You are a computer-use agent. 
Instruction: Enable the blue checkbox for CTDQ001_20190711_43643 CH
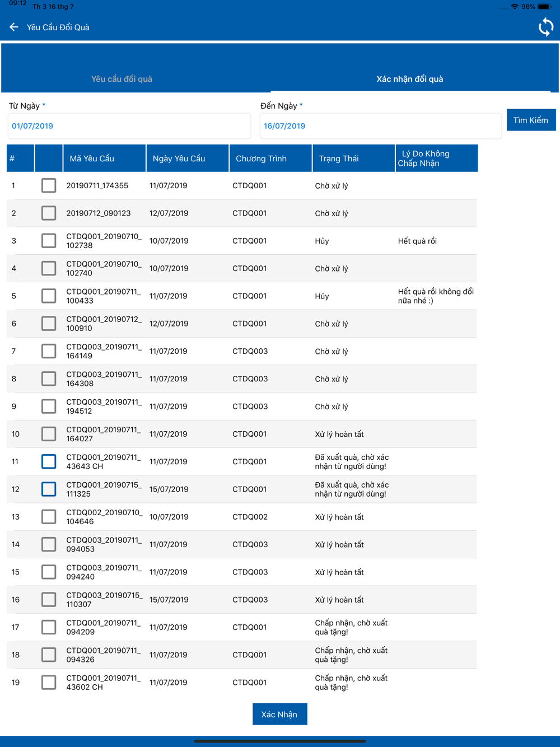49,461
